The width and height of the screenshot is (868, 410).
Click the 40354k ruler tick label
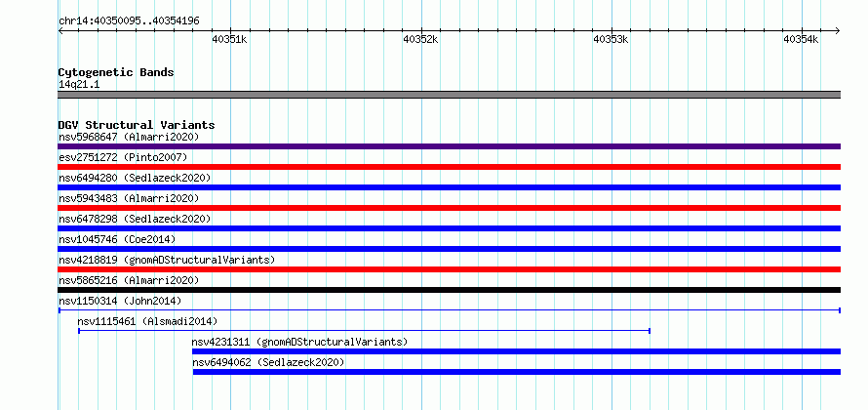click(801, 39)
